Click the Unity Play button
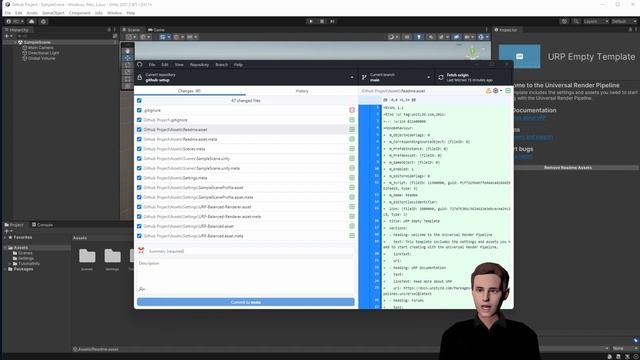This screenshot has width=640, height=360. pyautogui.click(x=311, y=21)
